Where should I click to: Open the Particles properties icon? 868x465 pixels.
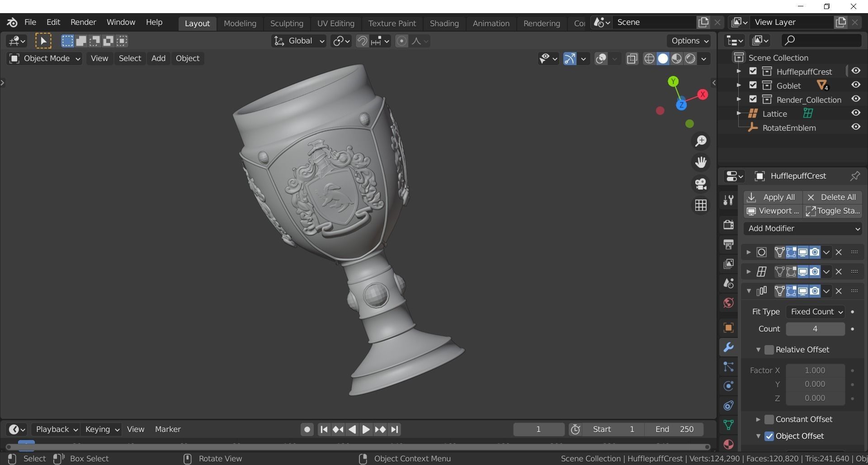click(x=728, y=367)
